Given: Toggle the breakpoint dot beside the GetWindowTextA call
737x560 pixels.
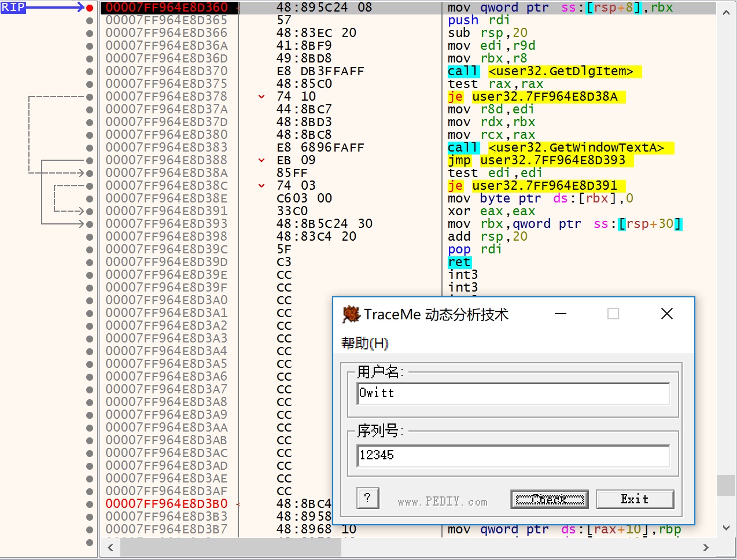Looking at the screenshot, I should 90,148.
